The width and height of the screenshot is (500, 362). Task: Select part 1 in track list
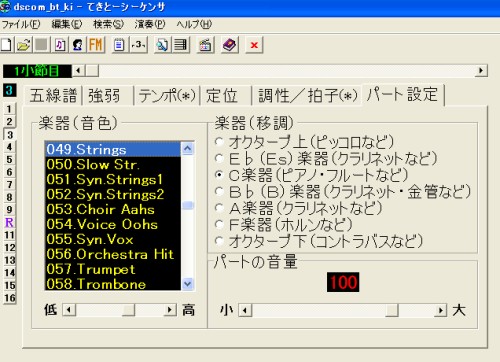coord(9,109)
